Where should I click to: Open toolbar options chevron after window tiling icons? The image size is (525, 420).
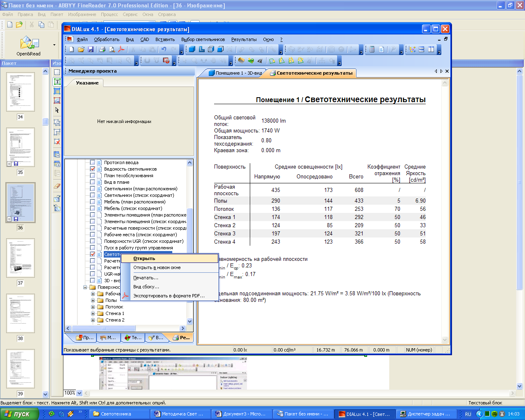pos(439,51)
